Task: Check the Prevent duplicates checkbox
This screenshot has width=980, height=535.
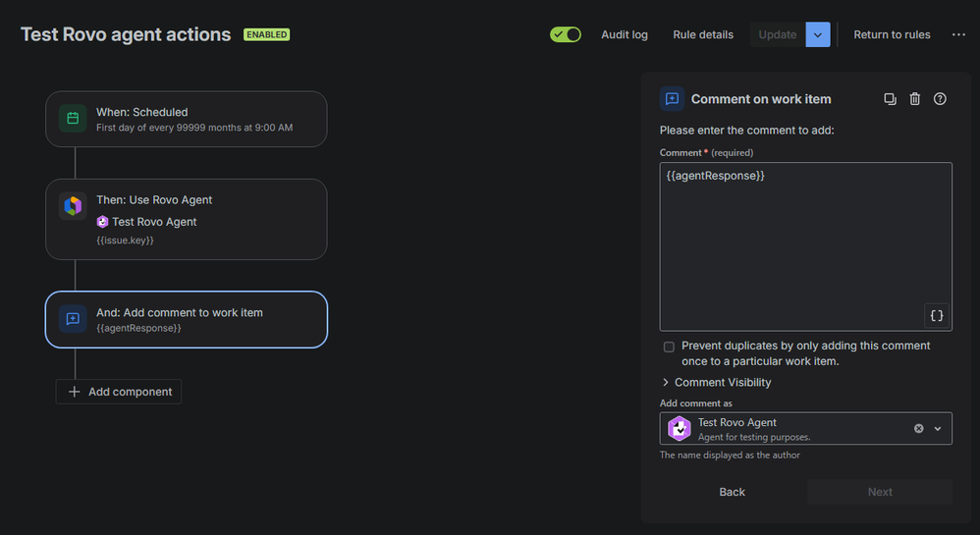Action: (669, 347)
